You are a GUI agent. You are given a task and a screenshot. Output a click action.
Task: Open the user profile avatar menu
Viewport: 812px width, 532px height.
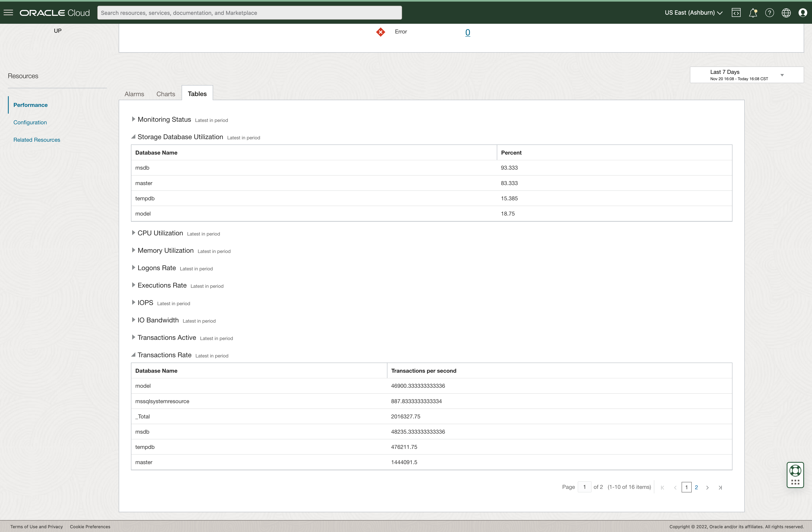(x=803, y=13)
